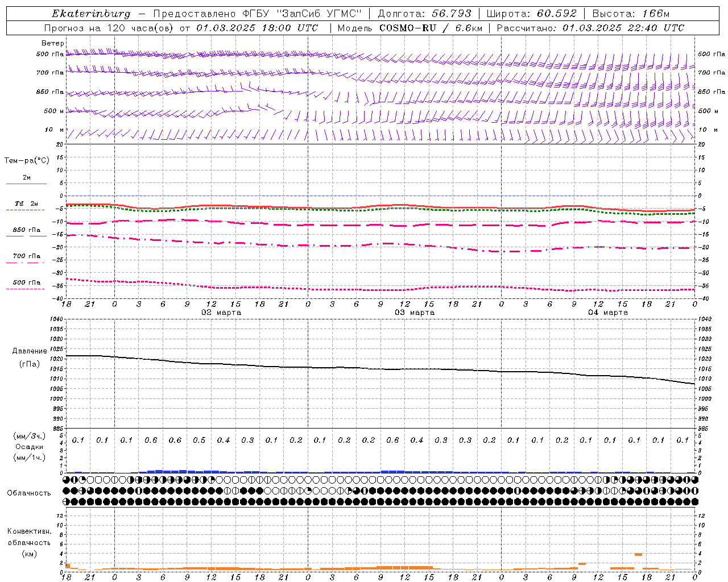
Task: Click the Конвективн. convective cloud label
Action: coord(30,531)
